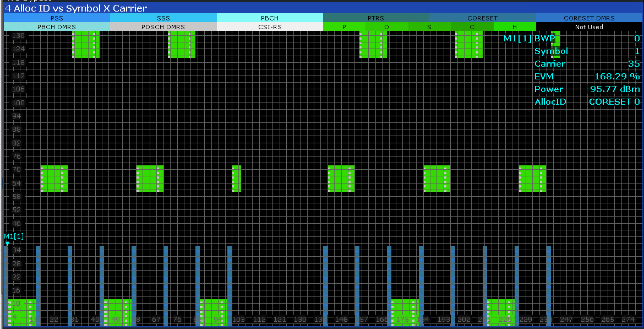The image size is (644, 329).
Task: Click the AllocID value CORESET 0
Action: click(614, 102)
